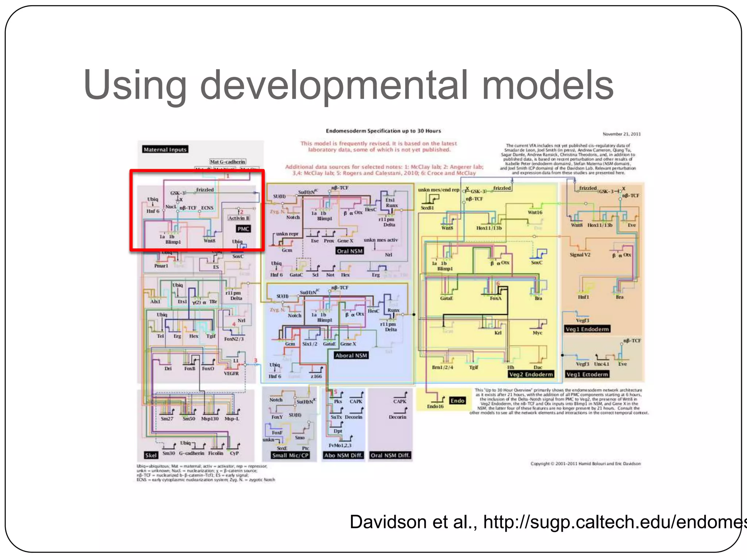Select the 'Endo' label box
The height and width of the screenshot is (560, 747).
point(457,401)
